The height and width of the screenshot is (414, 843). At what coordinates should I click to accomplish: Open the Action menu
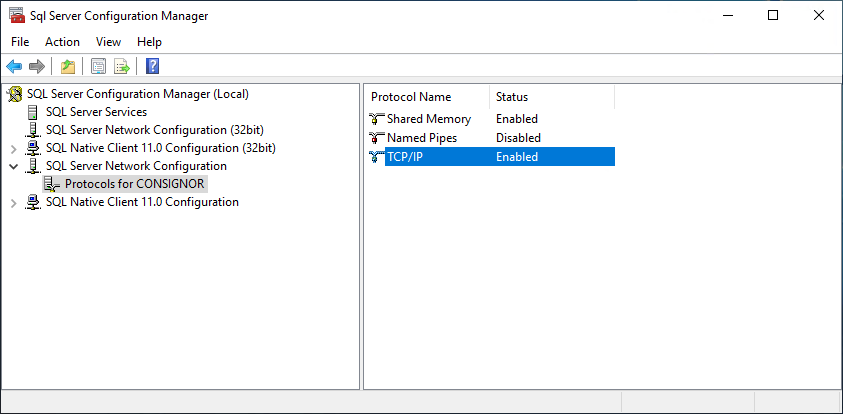pyautogui.click(x=62, y=42)
